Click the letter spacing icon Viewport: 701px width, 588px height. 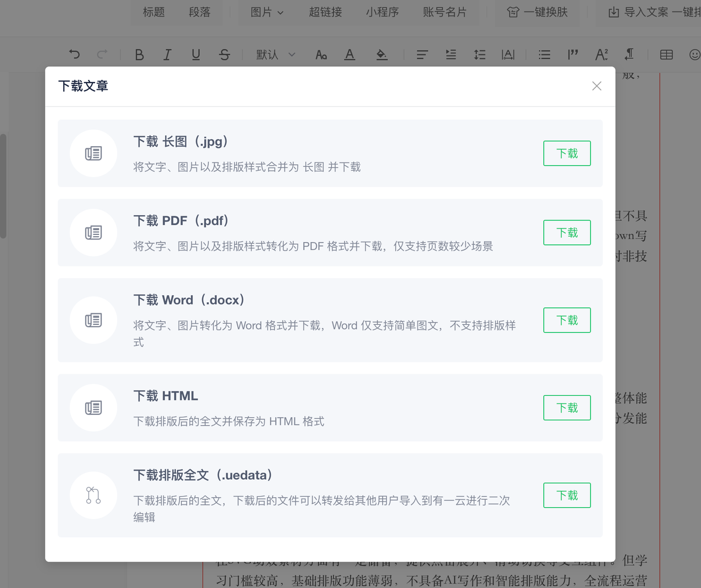pos(508,54)
